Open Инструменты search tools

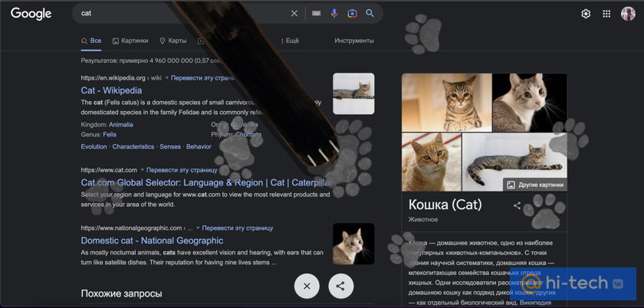[354, 41]
